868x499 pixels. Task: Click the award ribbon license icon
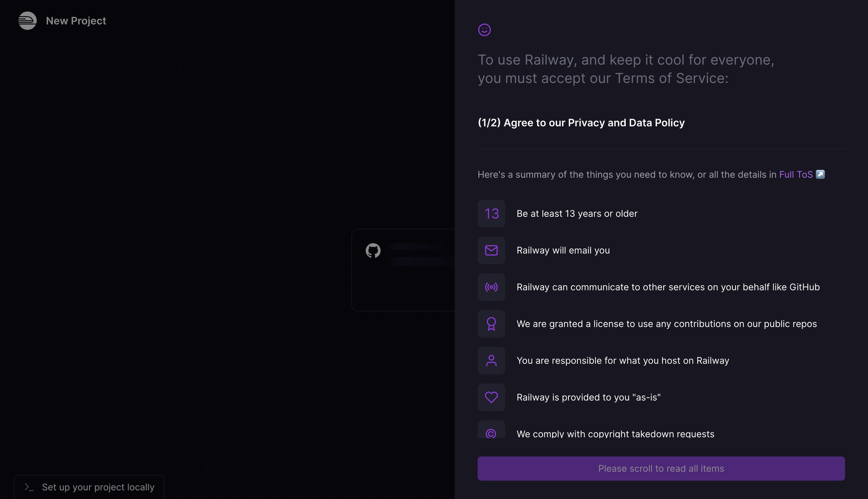(x=491, y=324)
